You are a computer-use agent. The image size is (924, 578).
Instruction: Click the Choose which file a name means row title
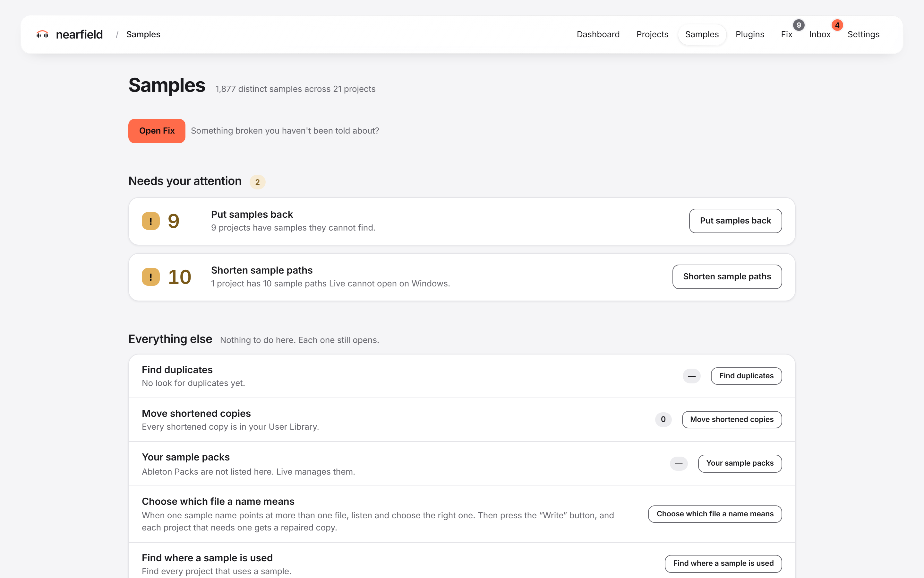coord(218,502)
